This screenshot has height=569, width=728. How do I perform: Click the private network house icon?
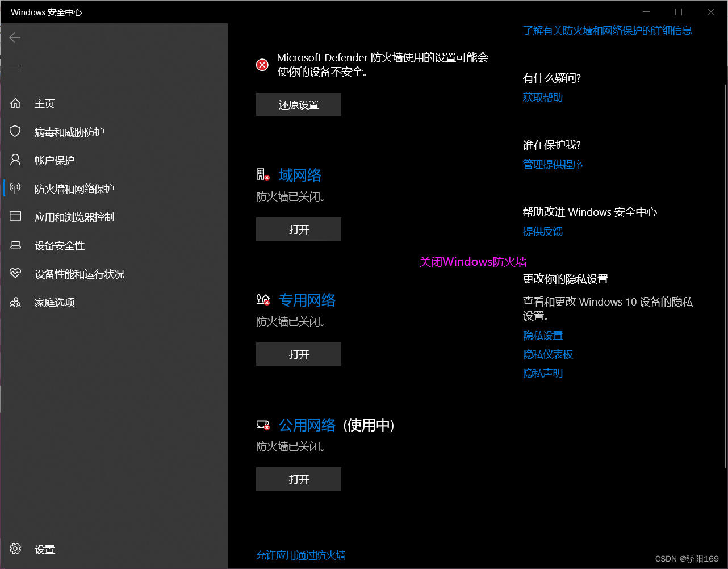(262, 300)
